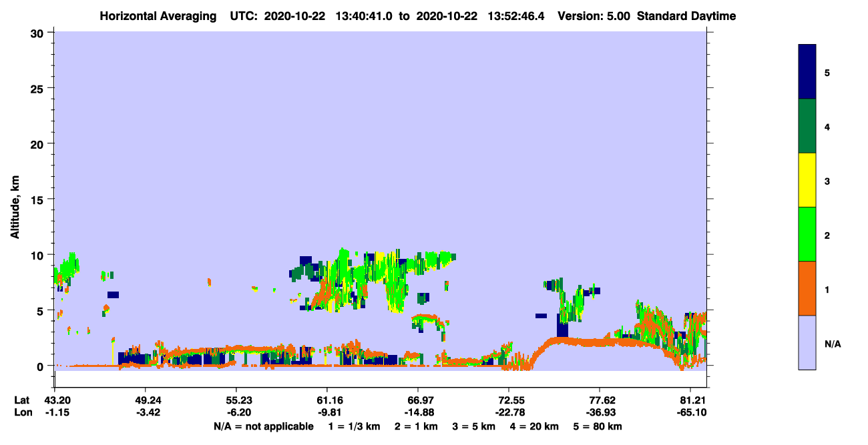
Task: Click the colorbar label 1
Action: (x=827, y=290)
